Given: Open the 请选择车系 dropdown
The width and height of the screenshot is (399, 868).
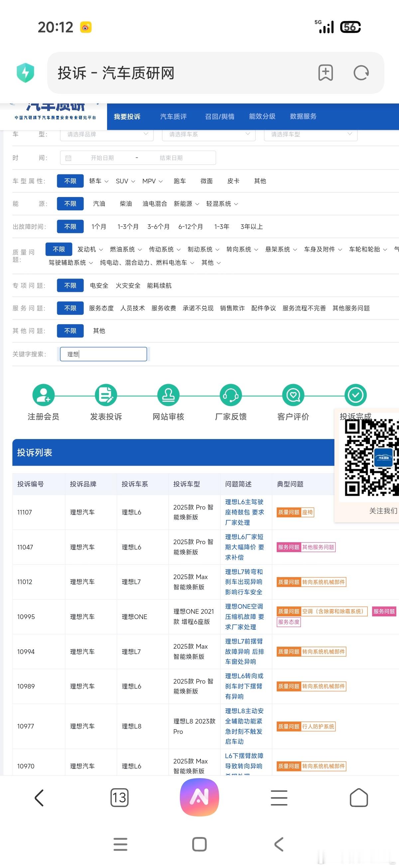Looking at the screenshot, I should click(209, 134).
